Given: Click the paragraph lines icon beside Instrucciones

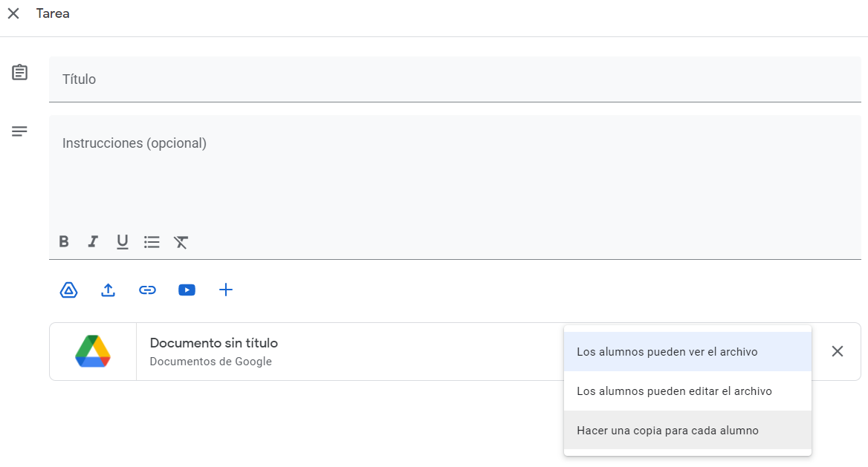Looking at the screenshot, I should pyautogui.click(x=19, y=131).
